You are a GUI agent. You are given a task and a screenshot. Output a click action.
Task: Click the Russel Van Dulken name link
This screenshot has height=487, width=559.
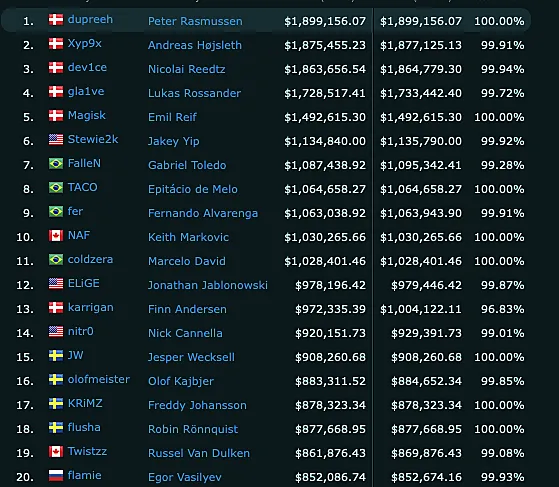tap(199, 453)
